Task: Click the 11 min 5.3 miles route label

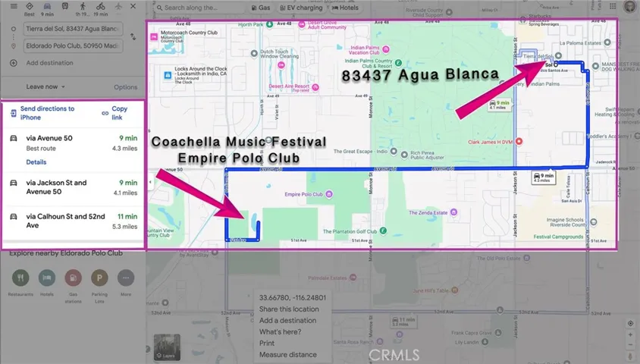Action: point(403,321)
